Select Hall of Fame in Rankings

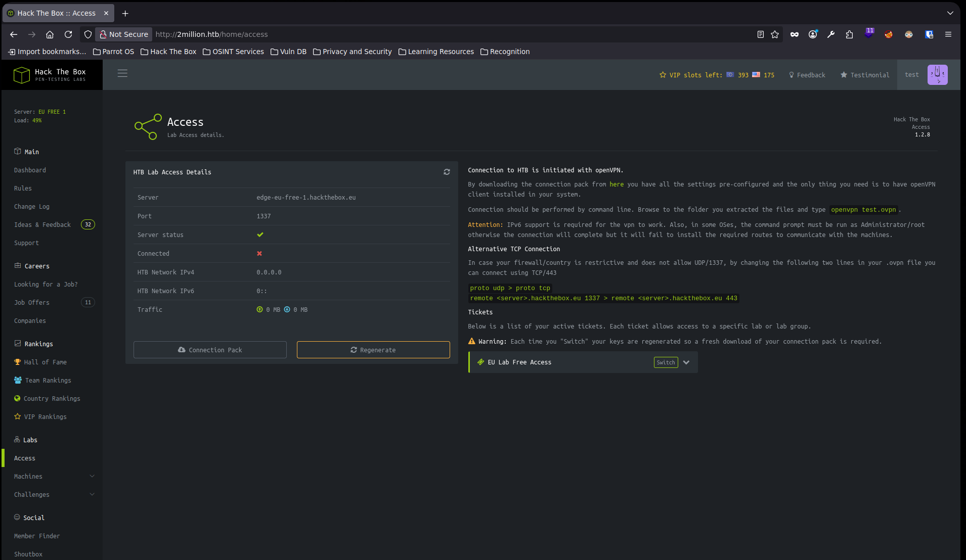click(x=45, y=362)
